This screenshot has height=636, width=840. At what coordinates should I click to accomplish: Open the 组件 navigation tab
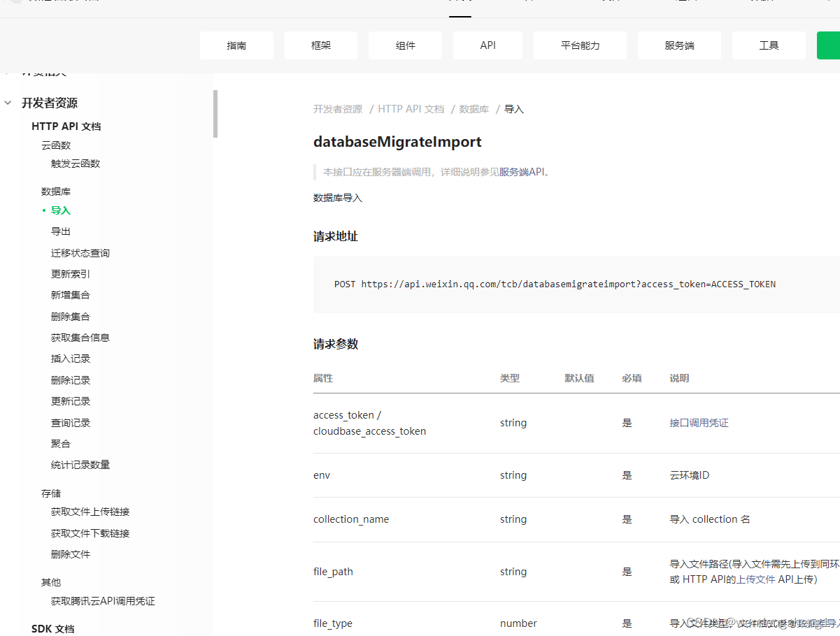[x=406, y=45]
